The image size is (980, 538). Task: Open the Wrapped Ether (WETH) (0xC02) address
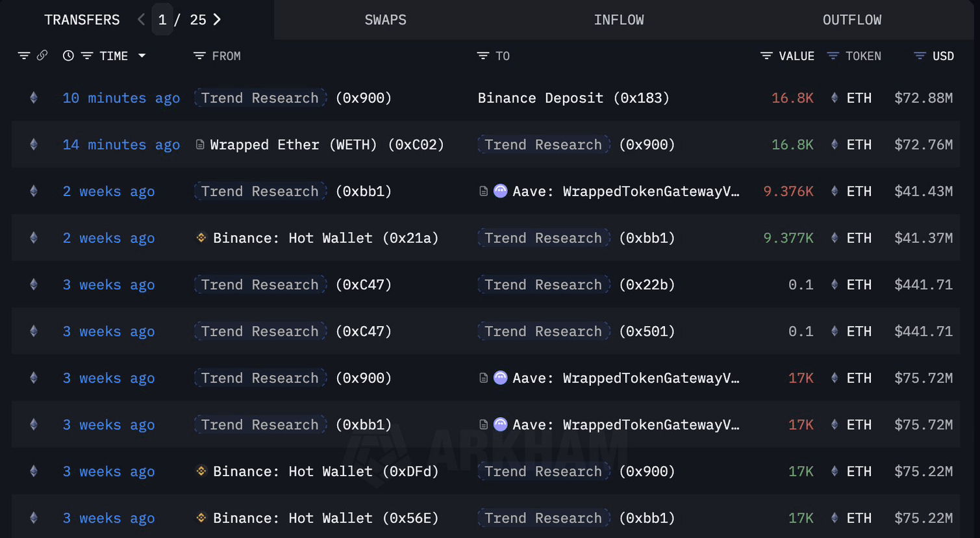(327, 145)
